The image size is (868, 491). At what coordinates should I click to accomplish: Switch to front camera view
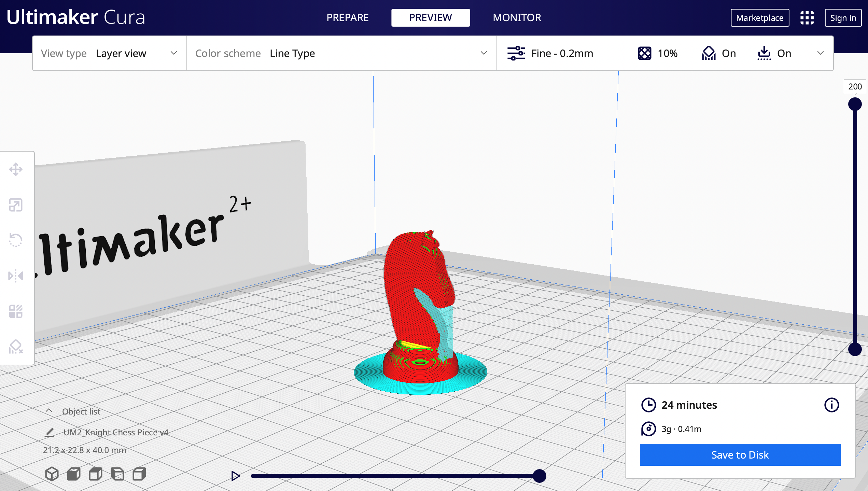(x=74, y=474)
